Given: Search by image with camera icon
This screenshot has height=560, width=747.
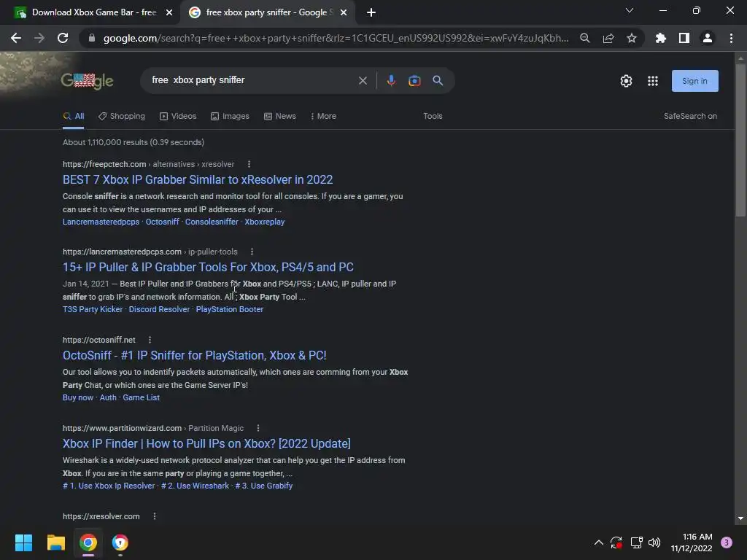Looking at the screenshot, I should [x=414, y=80].
